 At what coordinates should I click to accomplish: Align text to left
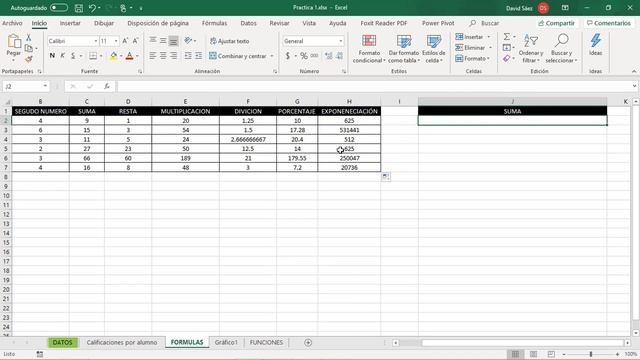[153, 56]
